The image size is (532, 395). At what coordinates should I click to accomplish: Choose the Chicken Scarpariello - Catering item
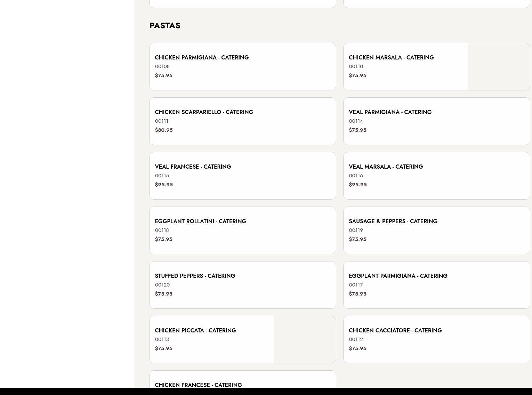(x=243, y=121)
